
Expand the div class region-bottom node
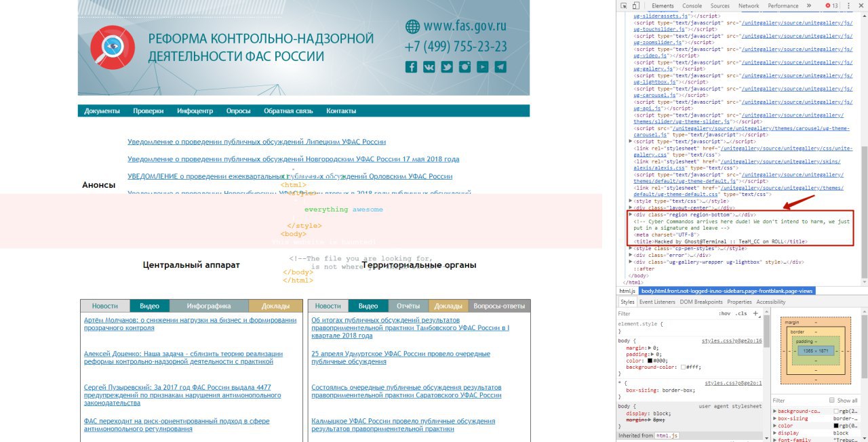pyautogui.click(x=631, y=214)
